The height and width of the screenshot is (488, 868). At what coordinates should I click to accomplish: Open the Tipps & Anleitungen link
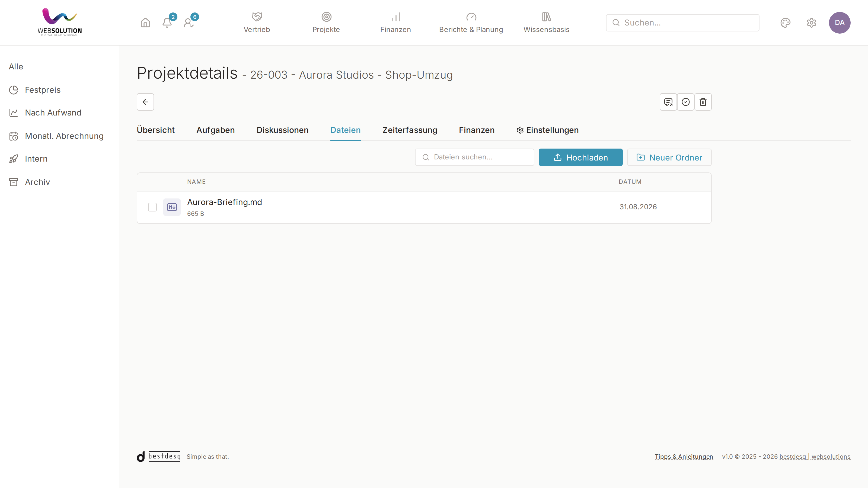pos(684,456)
